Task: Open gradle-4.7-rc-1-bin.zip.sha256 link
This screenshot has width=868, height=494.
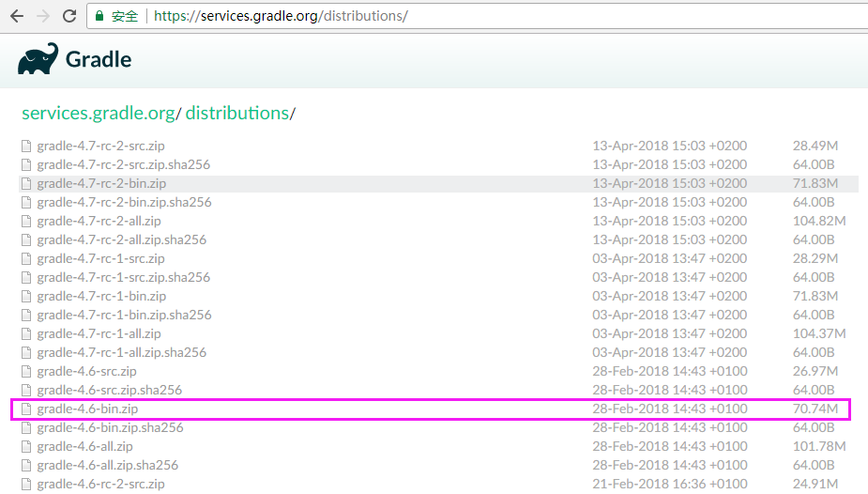Action: (x=124, y=316)
